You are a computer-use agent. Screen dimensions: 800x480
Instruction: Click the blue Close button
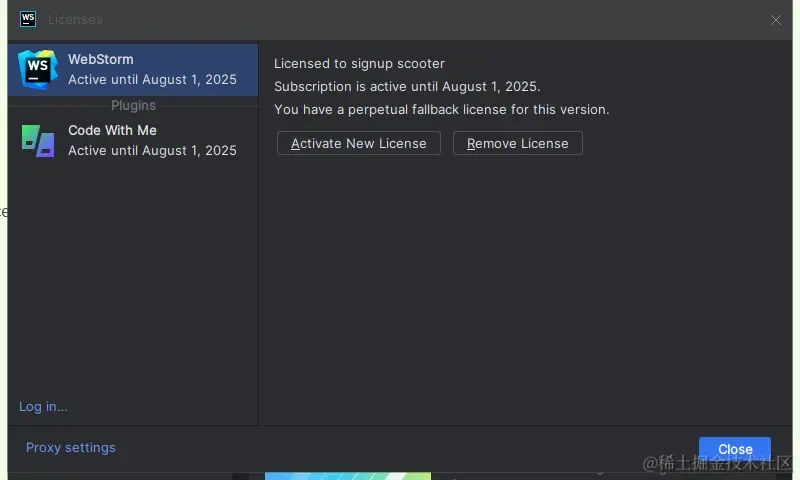735,449
